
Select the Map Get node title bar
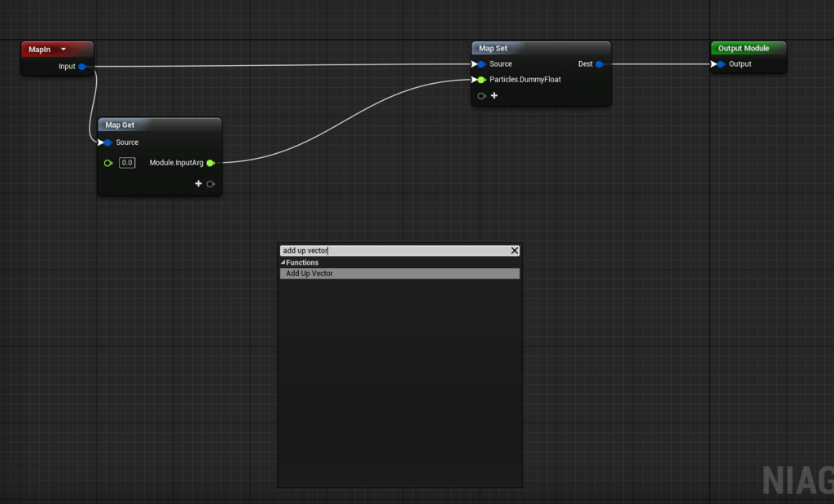pos(160,125)
